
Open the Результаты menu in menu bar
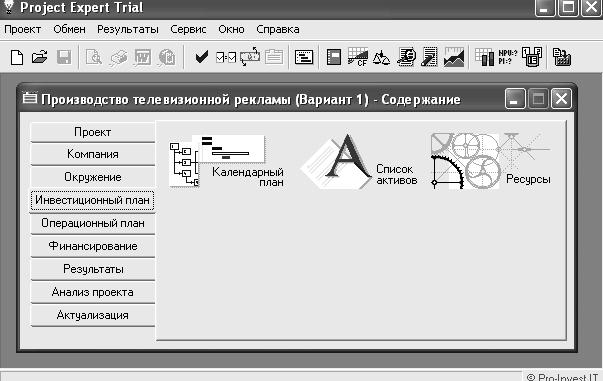(x=128, y=30)
